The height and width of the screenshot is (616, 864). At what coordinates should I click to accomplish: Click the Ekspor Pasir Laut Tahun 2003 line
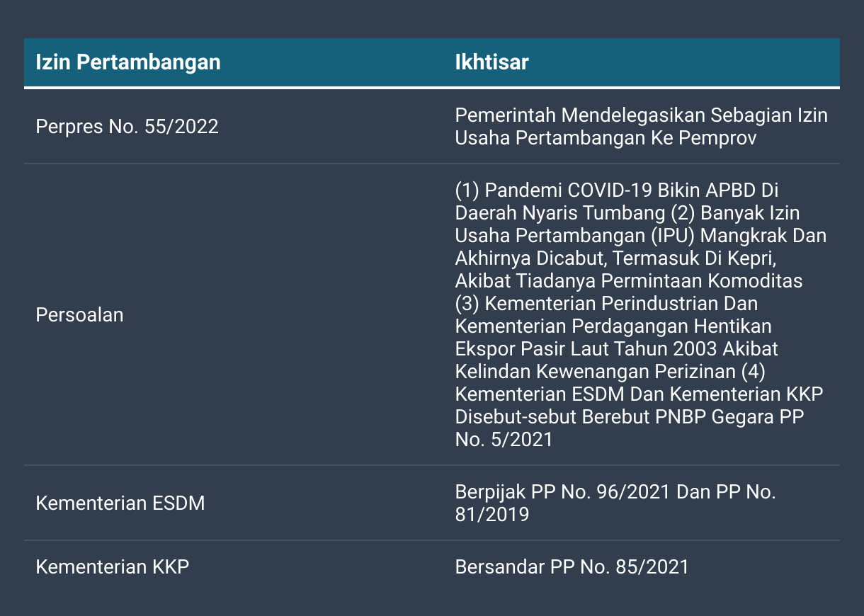[x=617, y=349]
